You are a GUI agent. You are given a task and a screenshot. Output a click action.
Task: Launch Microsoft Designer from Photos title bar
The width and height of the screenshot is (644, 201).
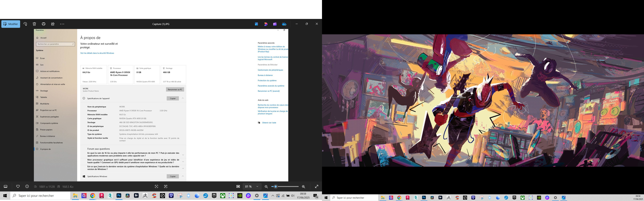[266, 24]
